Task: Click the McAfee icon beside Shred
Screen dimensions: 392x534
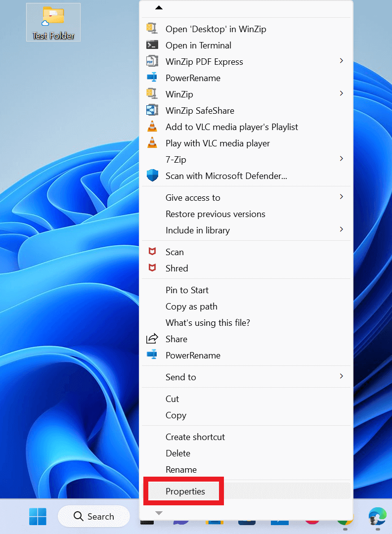Action: coord(152,267)
